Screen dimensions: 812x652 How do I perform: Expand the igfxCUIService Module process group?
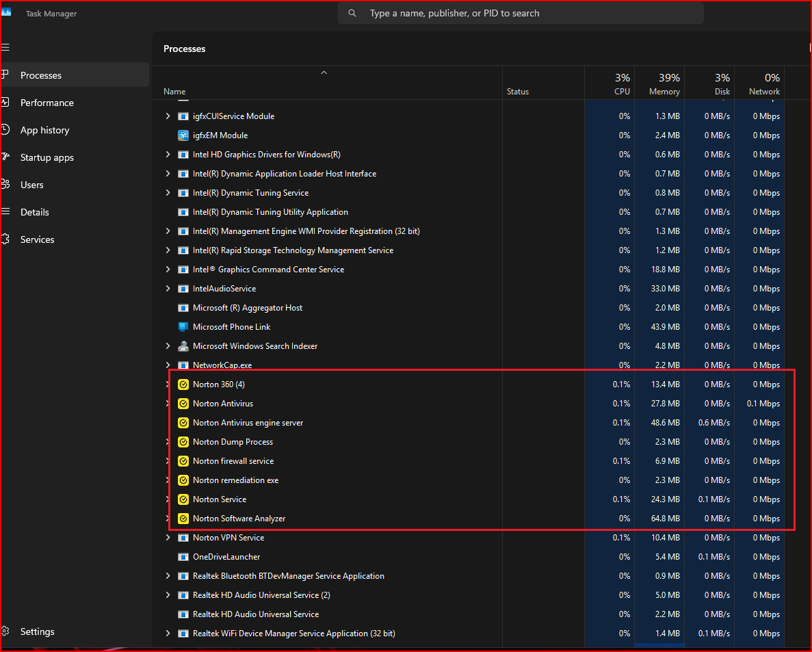click(x=168, y=116)
